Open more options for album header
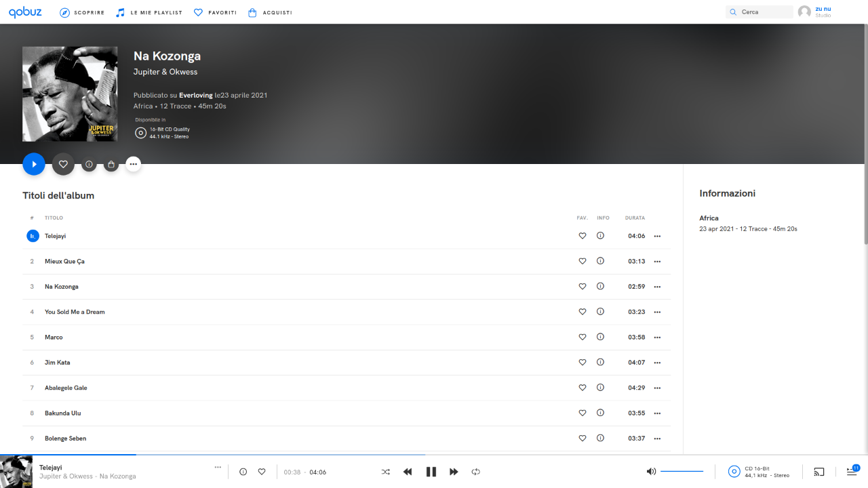Viewport: 868px width, 488px height. 133,164
